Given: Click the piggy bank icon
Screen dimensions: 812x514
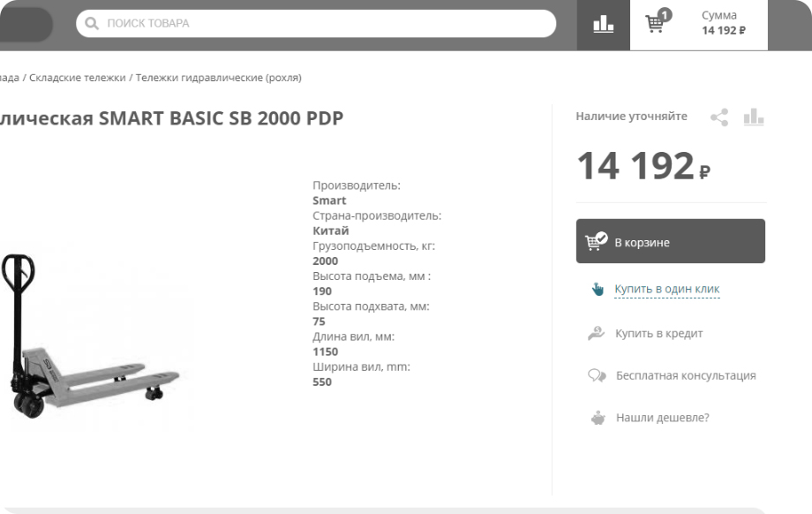Looking at the screenshot, I should point(597,418).
